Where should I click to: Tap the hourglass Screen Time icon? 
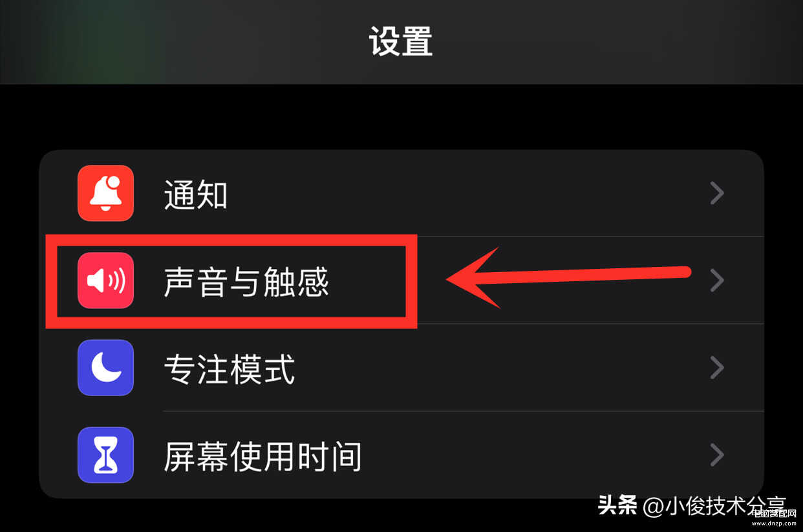coord(105,454)
